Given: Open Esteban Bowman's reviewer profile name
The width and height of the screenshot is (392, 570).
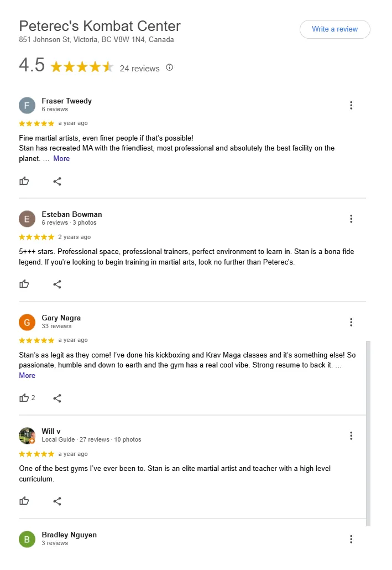Looking at the screenshot, I should click(72, 214).
